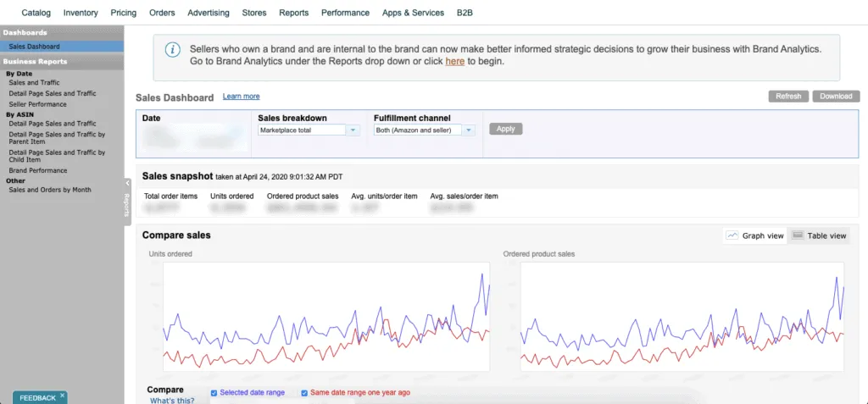Click the Ordered product sales snapshot label
868x404 pixels.
[303, 196]
